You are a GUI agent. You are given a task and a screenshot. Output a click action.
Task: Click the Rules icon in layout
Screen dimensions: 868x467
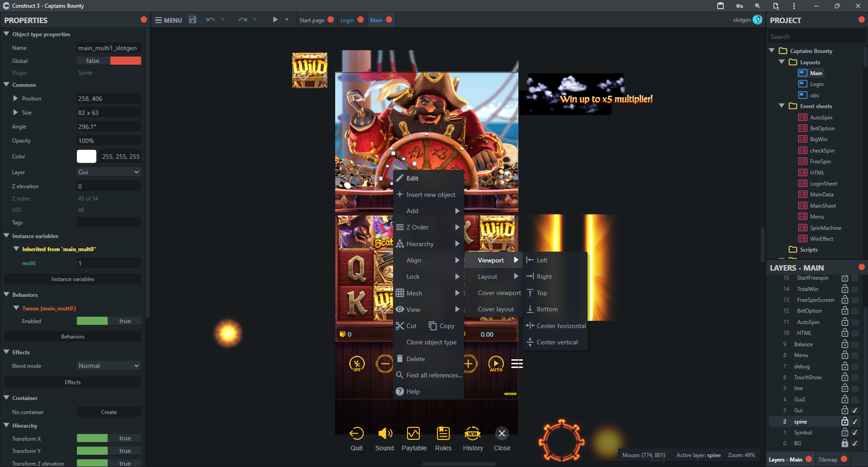pos(443,434)
